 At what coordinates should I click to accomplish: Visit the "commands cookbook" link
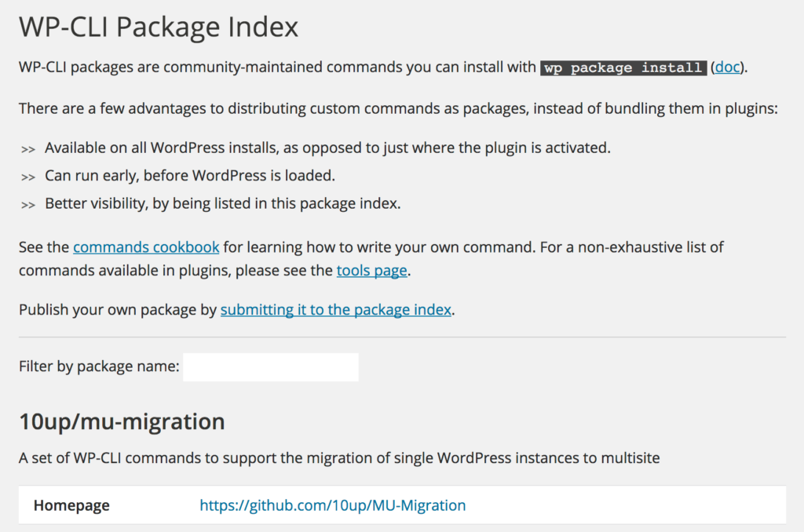tap(145, 247)
